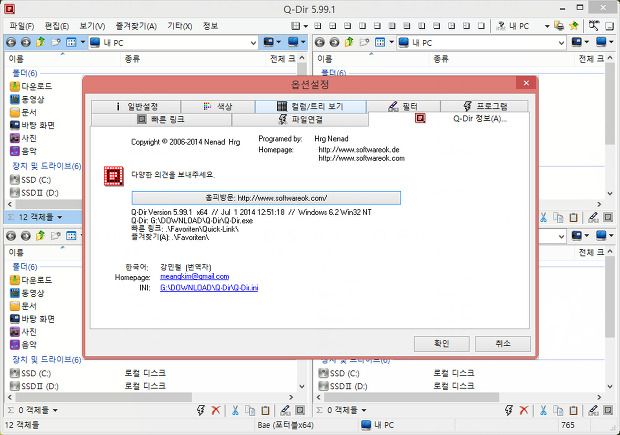The width and height of the screenshot is (620, 435).
Task: Click view mode icon in top-left pane
Action: (71, 42)
